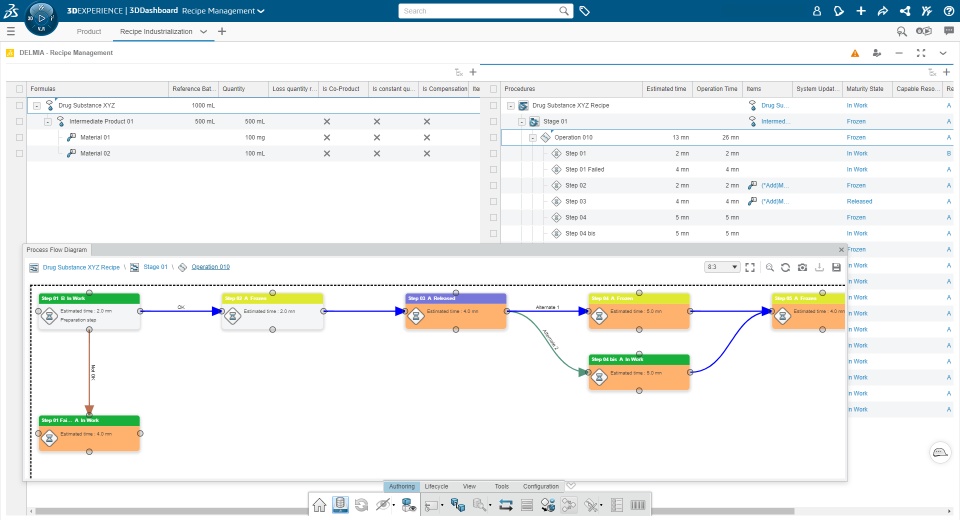Open Drug Substance XYZ Recipe breadcrumb link

(x=81, y=268)
